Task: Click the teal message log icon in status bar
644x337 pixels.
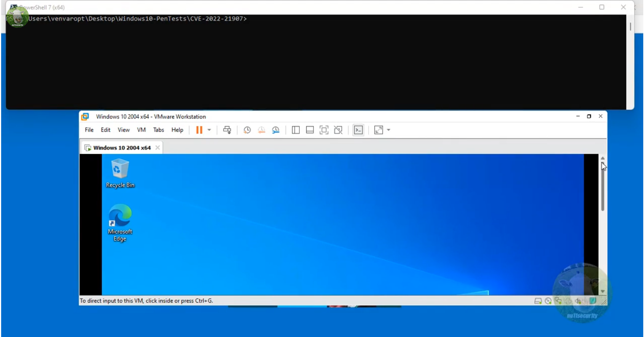Action: point(593,301)
